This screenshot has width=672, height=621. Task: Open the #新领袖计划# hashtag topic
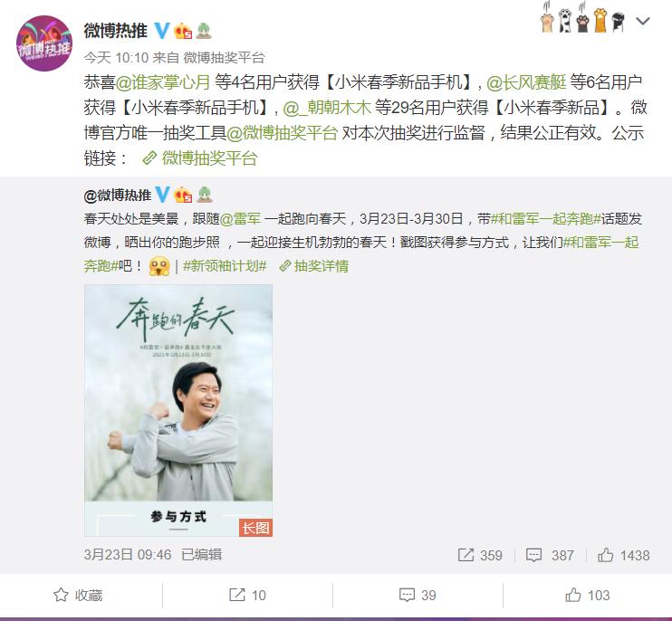click(225, 266)
